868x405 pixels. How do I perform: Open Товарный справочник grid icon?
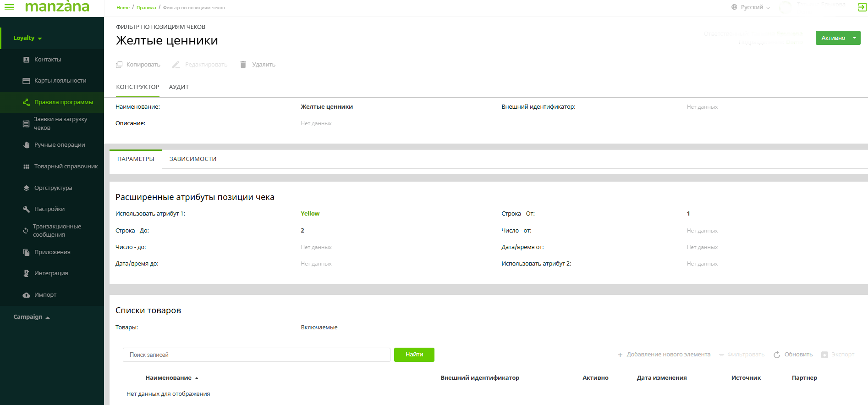click(x=26, y=166)
